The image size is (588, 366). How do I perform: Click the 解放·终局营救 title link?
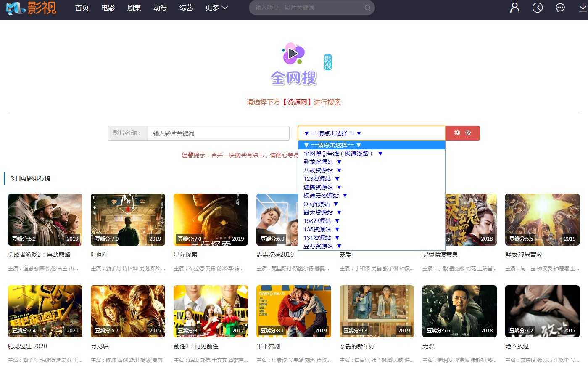point(523,255)
